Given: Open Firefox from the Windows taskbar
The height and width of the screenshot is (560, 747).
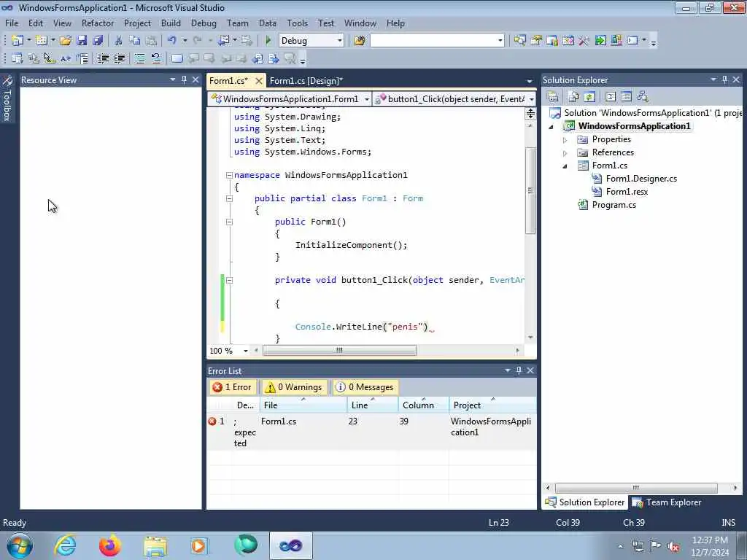Looking at the screenshot, I should click(x=109, y=545).
